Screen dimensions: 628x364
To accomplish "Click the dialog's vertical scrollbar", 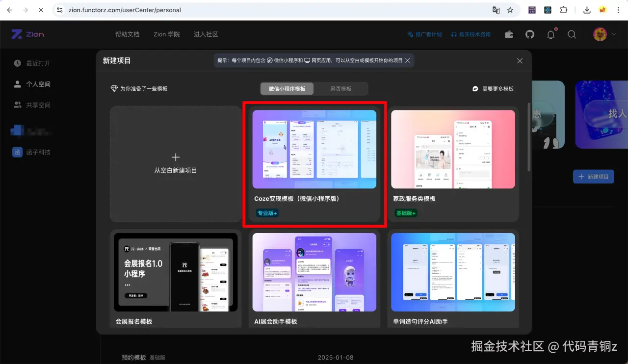I will click(x=528, y=137).
